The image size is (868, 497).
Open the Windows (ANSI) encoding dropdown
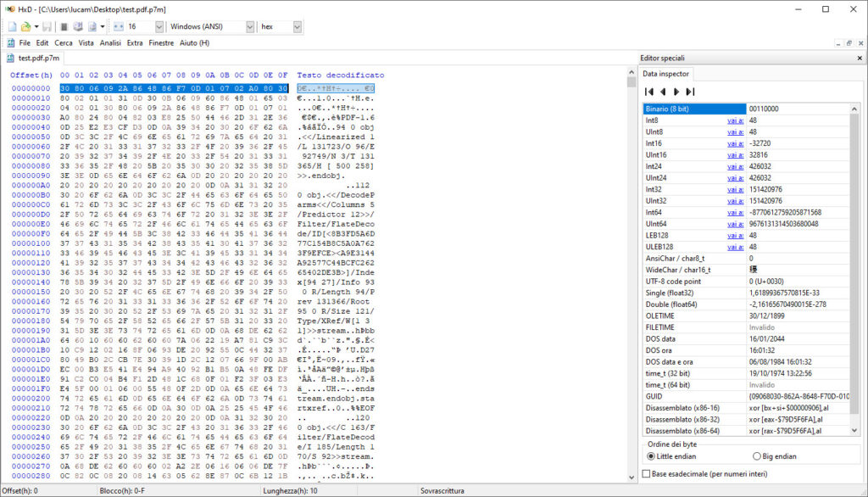tap(248, 26)
